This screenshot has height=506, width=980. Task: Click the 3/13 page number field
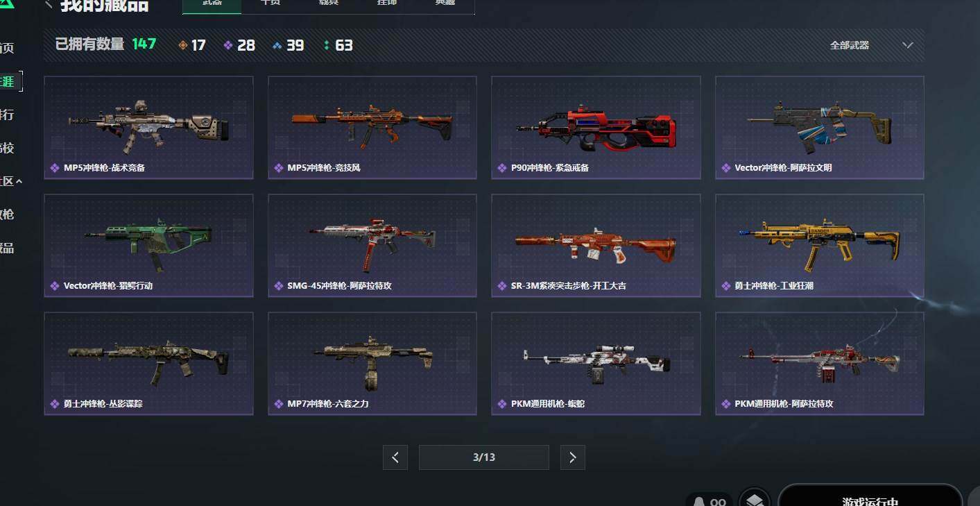coord(484,457)
